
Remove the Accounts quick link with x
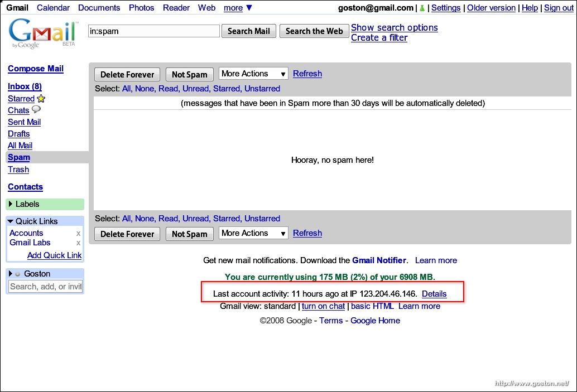pos(78,234)
